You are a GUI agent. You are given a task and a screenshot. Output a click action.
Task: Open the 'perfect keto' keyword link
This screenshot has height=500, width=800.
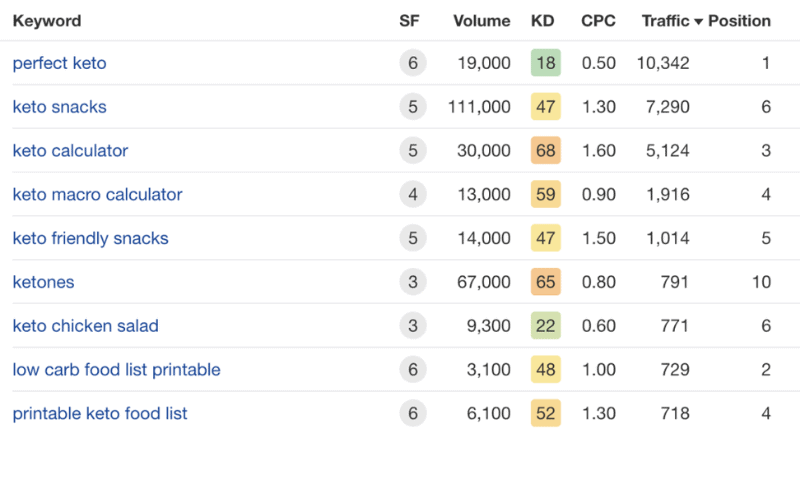click(59, 63)
